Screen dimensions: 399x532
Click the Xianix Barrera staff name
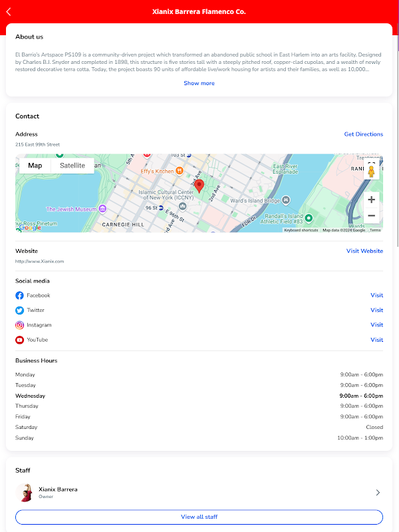pyautogui.click(x=58, y=489)
